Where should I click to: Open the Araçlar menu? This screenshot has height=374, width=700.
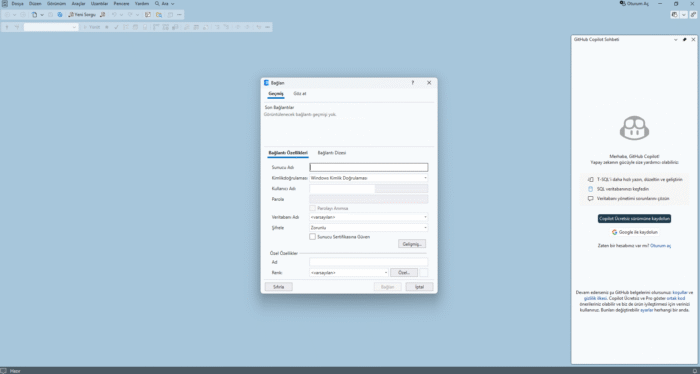79,4
